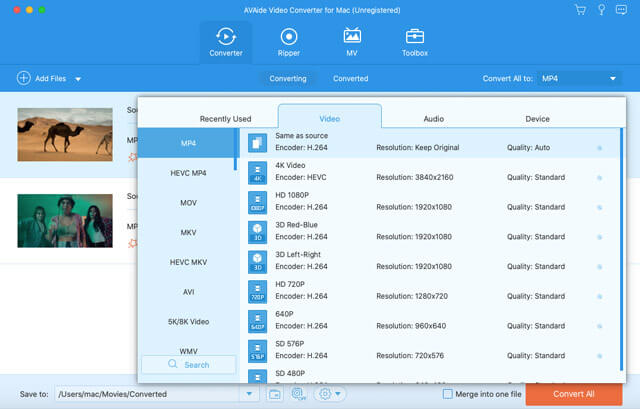640x409 pixels.
Task: Open the Toolbox
Action: pos(415,42)
